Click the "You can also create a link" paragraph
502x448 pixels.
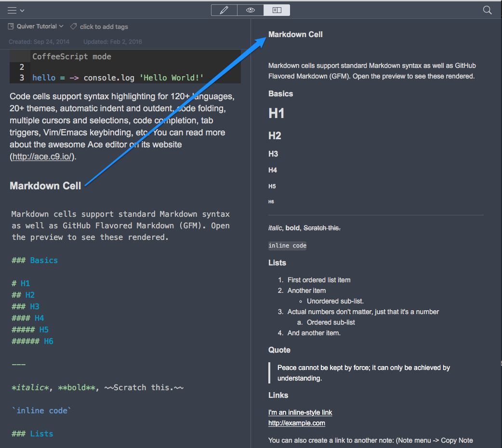pyautogui.click(x=370, y=440)
